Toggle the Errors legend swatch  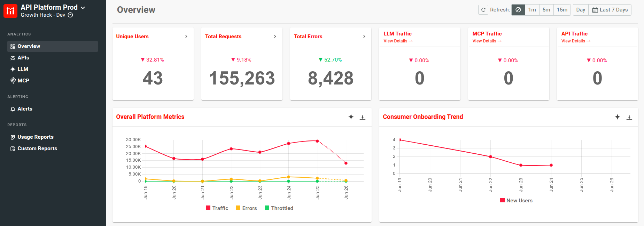tap(238, 208)
